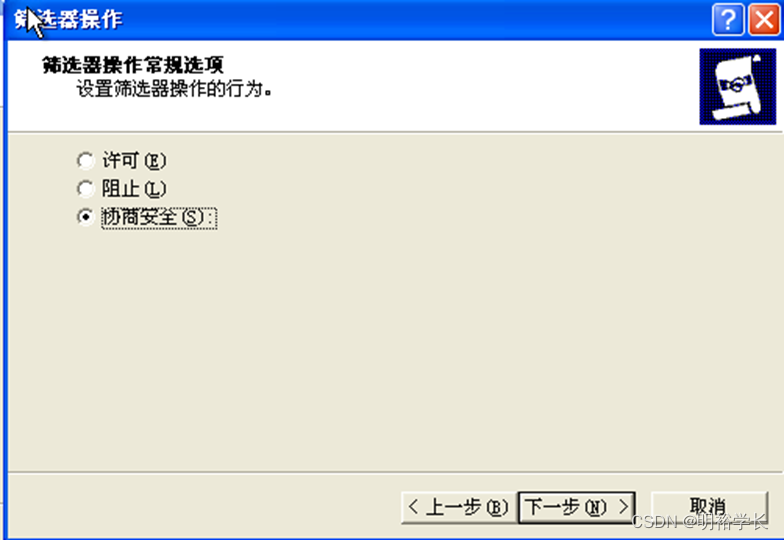
Task: Click the 筛选器操作 title bar text
Action: (x=68, y=20)
